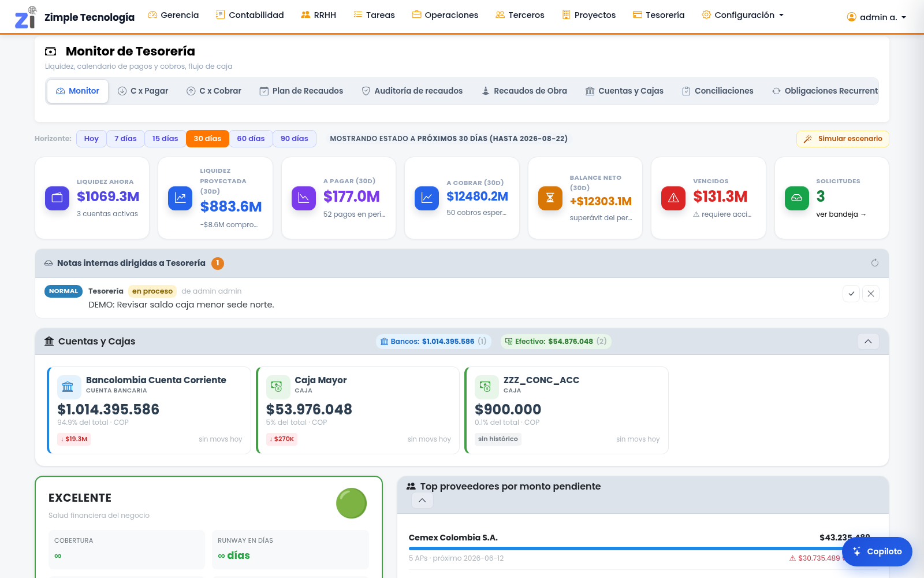Click the gear icon beside Configuración
924x578 pixels.
point(706,14)
